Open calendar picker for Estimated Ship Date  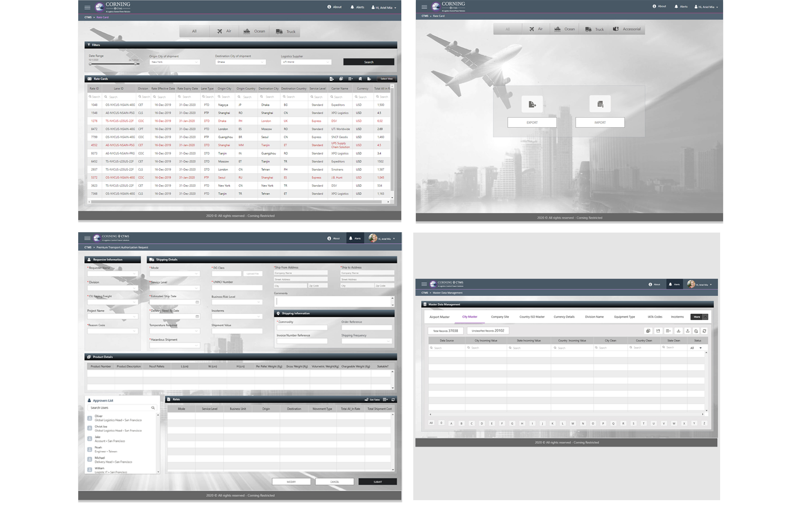tap(197, 302)
